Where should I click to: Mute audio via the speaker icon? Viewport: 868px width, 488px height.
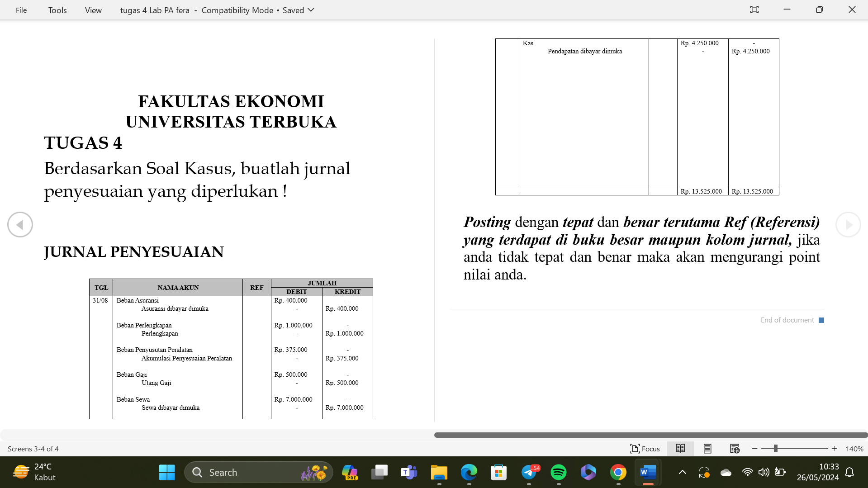pos(764,472)
